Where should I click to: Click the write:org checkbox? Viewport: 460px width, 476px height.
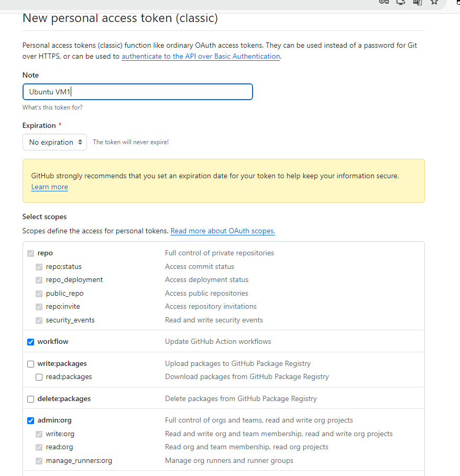[x=39, y=434]
